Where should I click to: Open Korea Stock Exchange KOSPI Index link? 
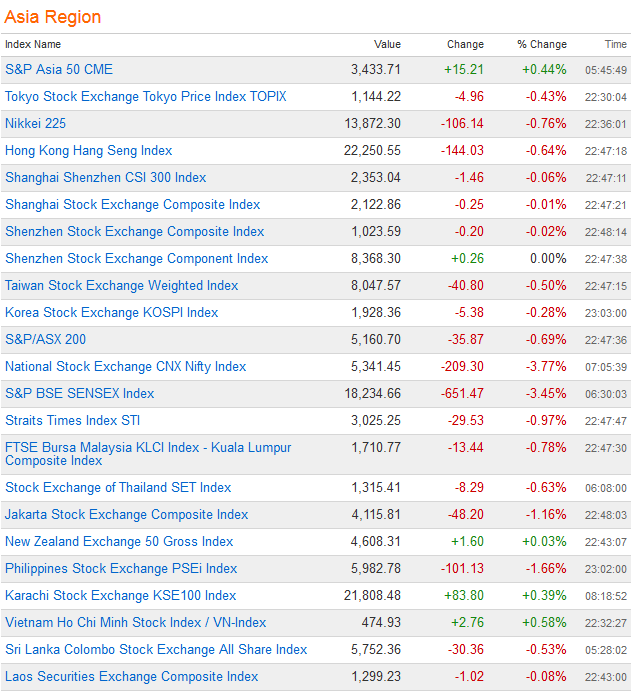click(x=111, y=312)
